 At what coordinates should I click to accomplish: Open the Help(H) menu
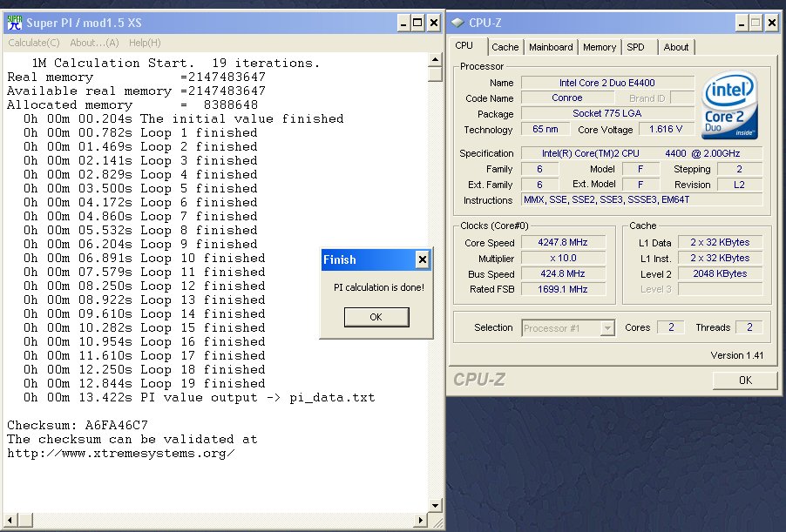tap(145, 43)
